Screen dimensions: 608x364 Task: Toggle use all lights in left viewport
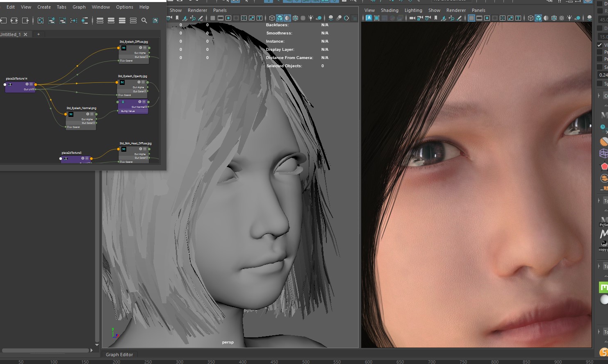point(311,18)
